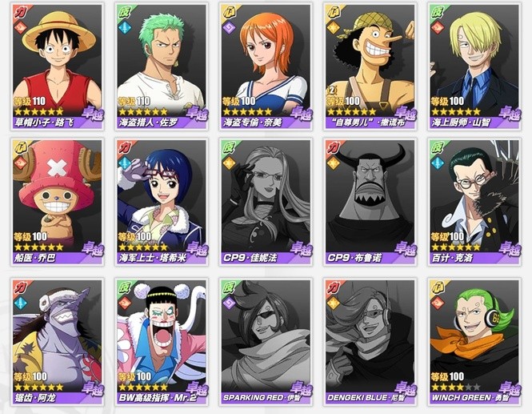
Task: Select the Luffy straw hat card
Action: point(58,66)
